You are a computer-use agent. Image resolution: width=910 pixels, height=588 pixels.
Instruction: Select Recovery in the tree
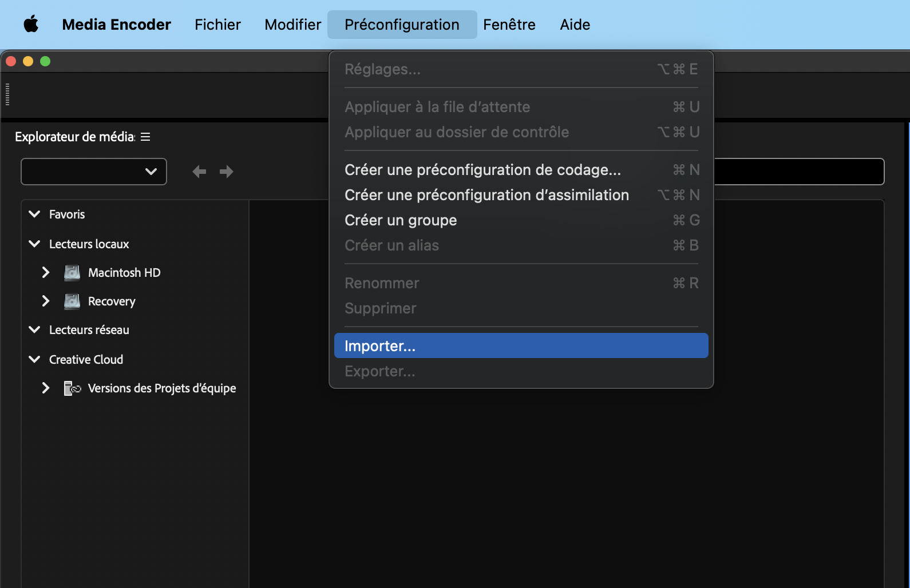[x=112, y=301]
